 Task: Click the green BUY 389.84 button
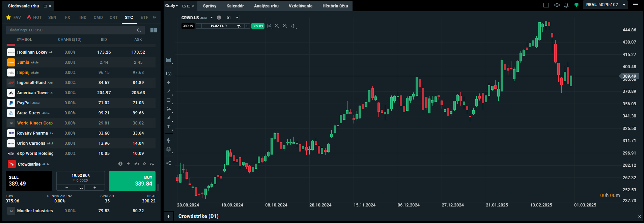point(132,181)
